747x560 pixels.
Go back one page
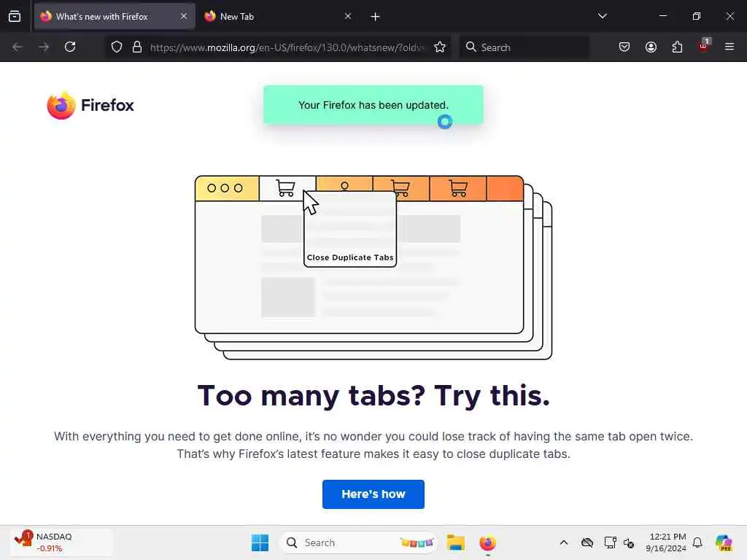click(18, 47)
